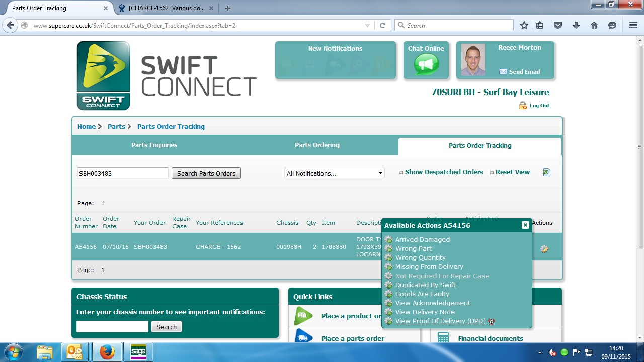Switch to the Parts Ordering tab
Screen dimensions: 644x362
click(317, 145)
